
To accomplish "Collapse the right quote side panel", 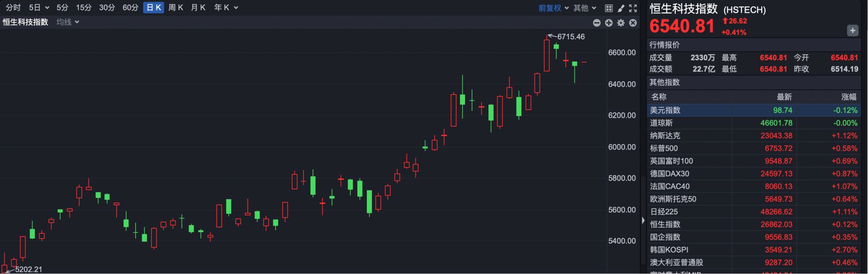I will (643, 221).
